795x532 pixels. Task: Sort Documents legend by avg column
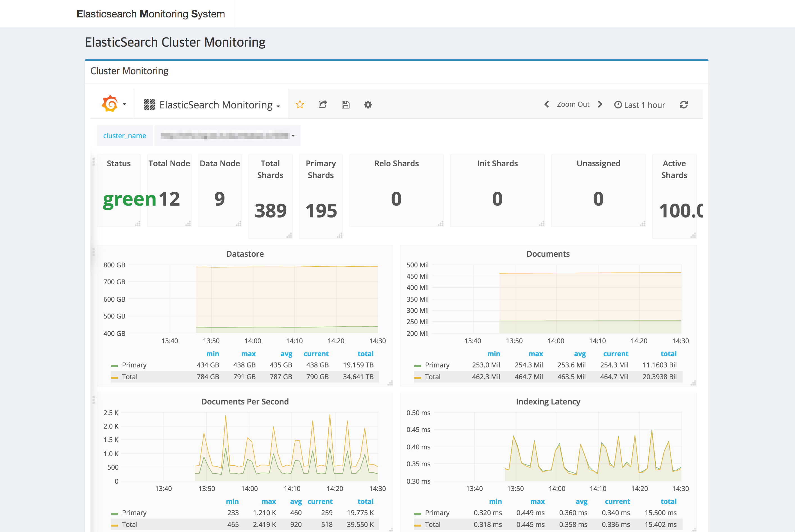pyautogui.click(x=580, y=354)
